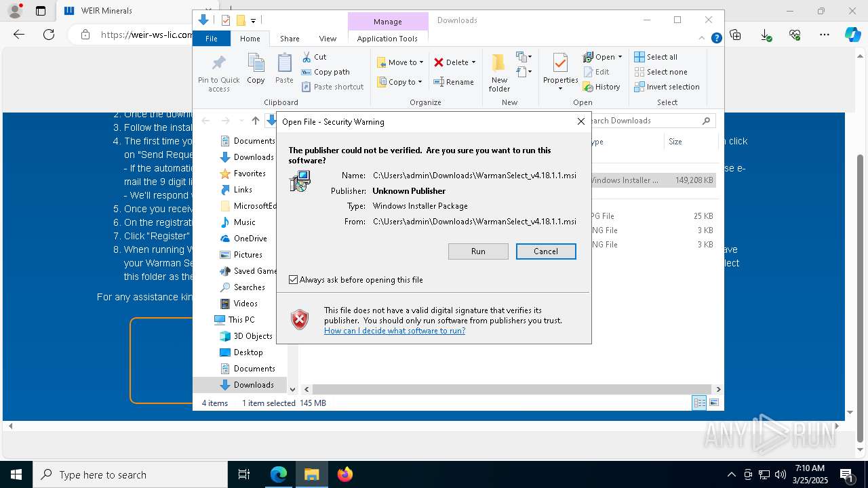Select 3D Objects in navigation tree

pyautogui.click(x=252, y=336)
